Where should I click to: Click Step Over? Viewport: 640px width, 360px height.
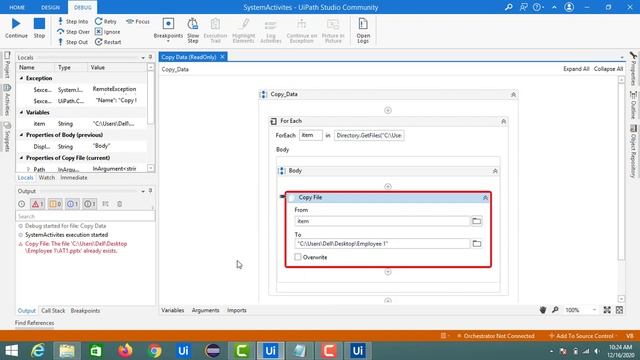(73, 31)
